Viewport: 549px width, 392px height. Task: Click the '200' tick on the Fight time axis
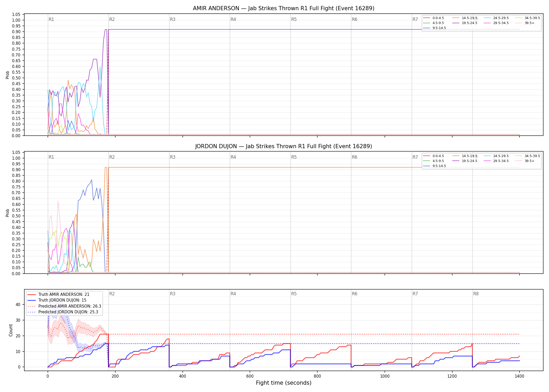pyautogui.click(x=115, y=376)
